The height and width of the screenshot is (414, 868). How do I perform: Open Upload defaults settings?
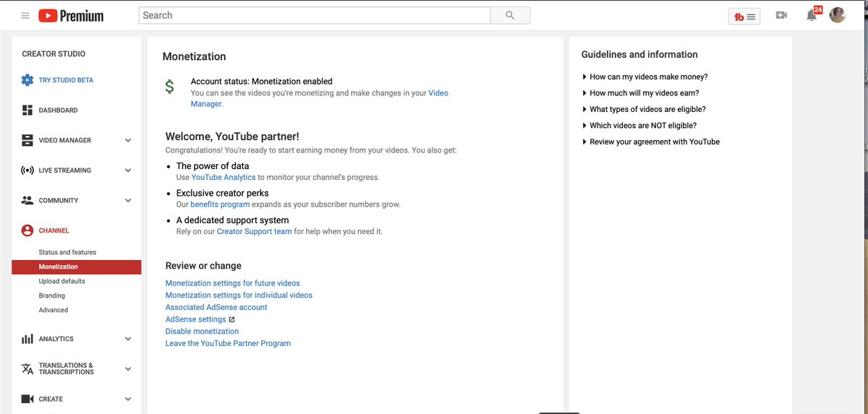pos(62,281)
